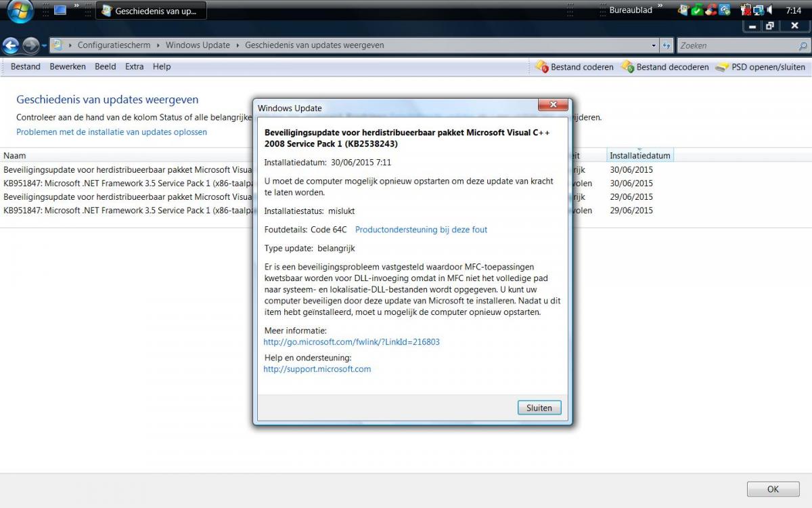
Task: Click the PSD openen/sluiten toolbar button
Action: [761, 67]
